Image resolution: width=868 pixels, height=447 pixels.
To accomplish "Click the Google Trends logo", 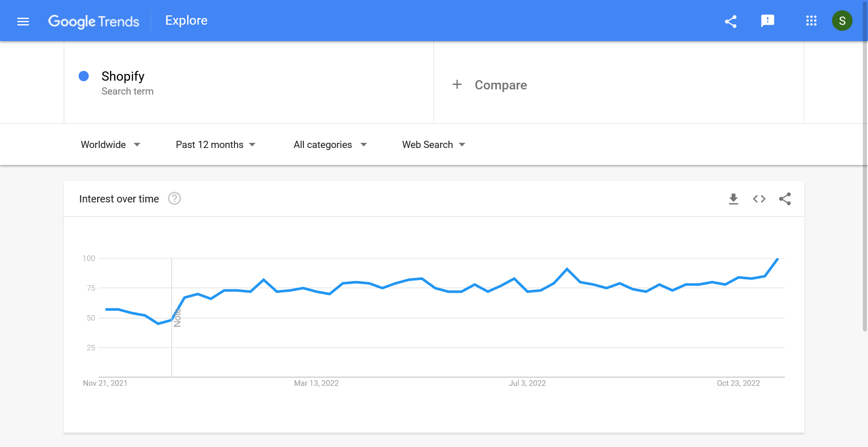I will coord(94,21).
